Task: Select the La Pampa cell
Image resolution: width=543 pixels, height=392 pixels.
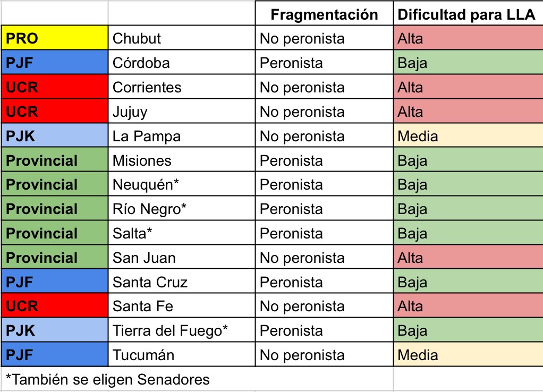Action: click(x=181, y=136)
